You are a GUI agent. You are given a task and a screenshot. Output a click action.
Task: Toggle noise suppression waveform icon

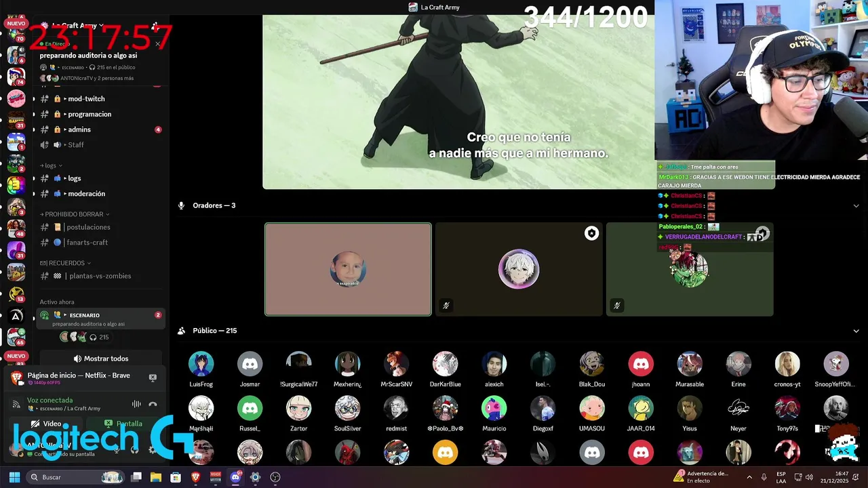coord(136,404)
